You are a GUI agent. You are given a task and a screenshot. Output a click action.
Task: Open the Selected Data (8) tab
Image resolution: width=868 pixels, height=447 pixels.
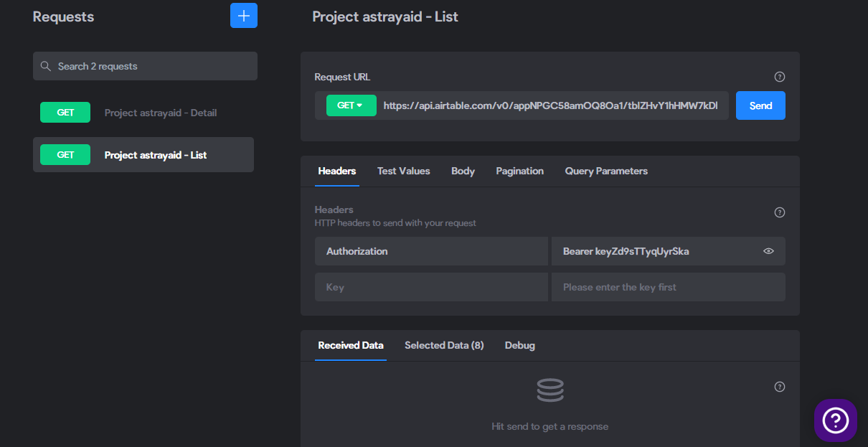444,345
